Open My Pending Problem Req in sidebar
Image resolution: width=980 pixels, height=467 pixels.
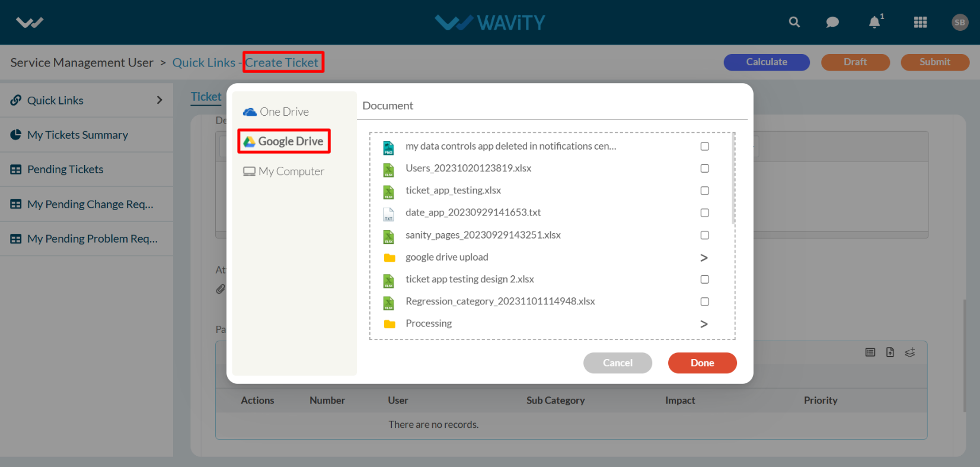(x=87, y=239)
